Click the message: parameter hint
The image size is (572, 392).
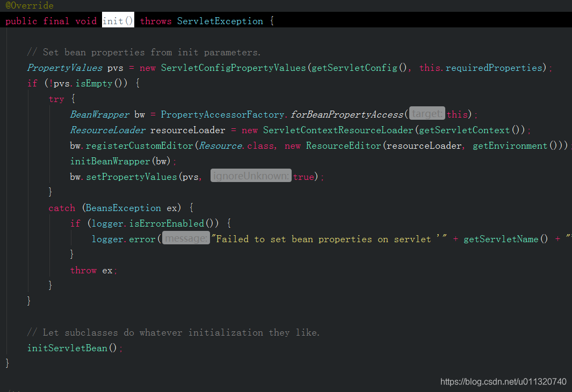pyautogui.click(x=185, y=238)
